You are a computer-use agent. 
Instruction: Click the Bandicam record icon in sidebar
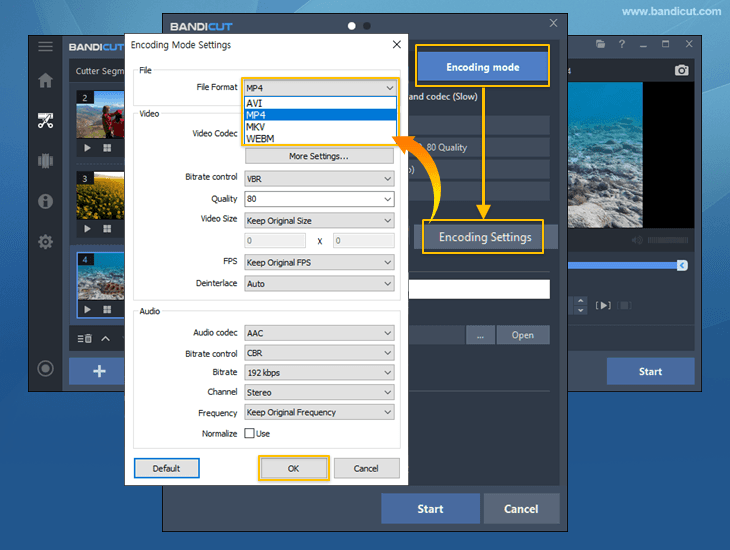click(45, 369)
